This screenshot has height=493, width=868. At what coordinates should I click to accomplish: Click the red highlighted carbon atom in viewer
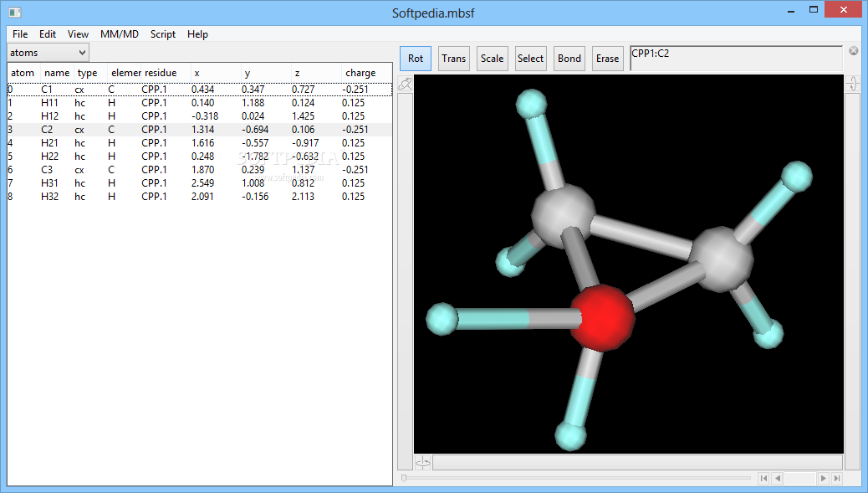click(x=602, y=318)
